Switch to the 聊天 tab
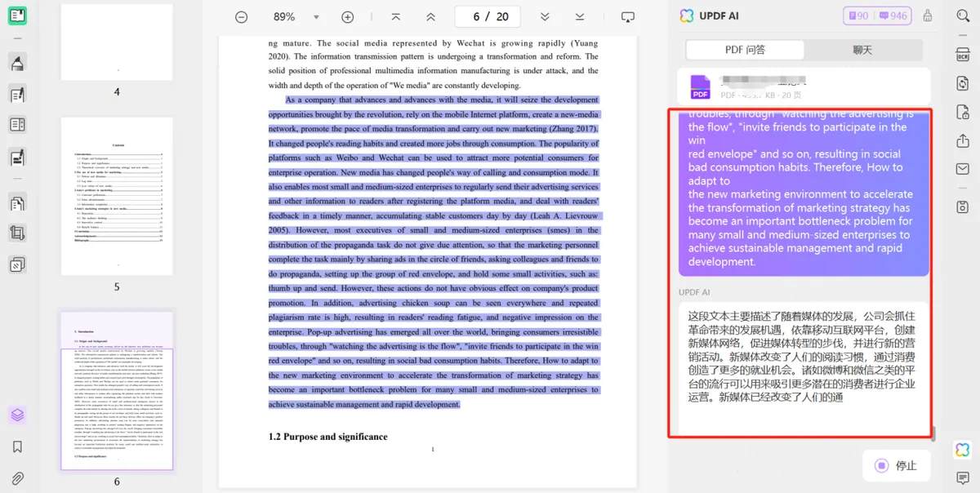This screenshot has height=493, width=980. (862, 50)
